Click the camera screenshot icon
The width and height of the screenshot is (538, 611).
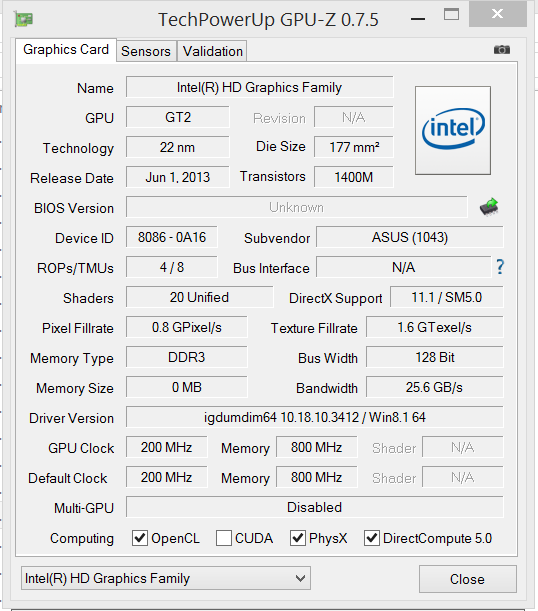coord(502,49)
